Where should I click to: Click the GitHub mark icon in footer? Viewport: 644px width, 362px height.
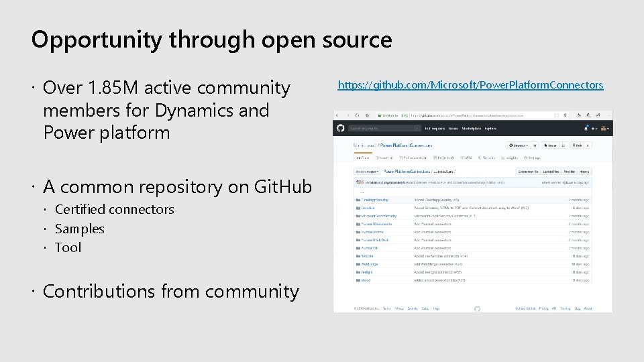pos(477,309)
